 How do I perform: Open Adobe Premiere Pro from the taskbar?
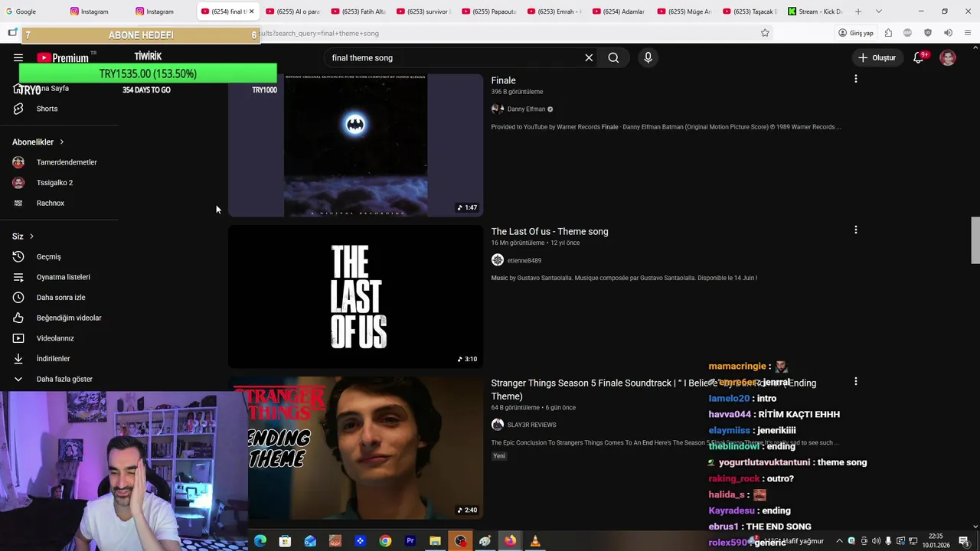(410, 541)
